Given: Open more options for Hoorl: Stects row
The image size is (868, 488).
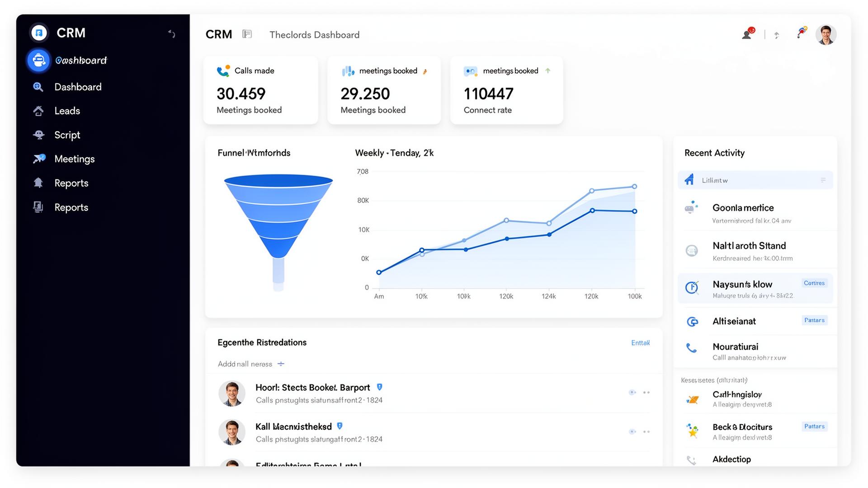Looking at the screenshot, I should pos(646,392).
